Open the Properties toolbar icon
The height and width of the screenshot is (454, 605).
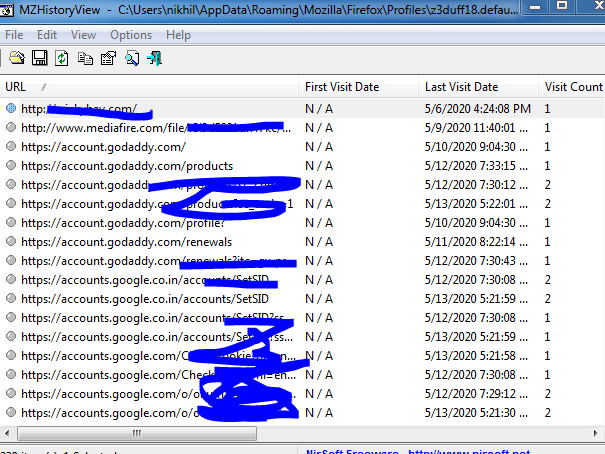point(108,59)
